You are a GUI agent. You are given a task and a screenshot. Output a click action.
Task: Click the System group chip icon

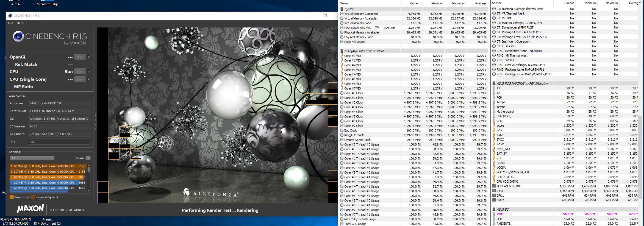[342, 9]
